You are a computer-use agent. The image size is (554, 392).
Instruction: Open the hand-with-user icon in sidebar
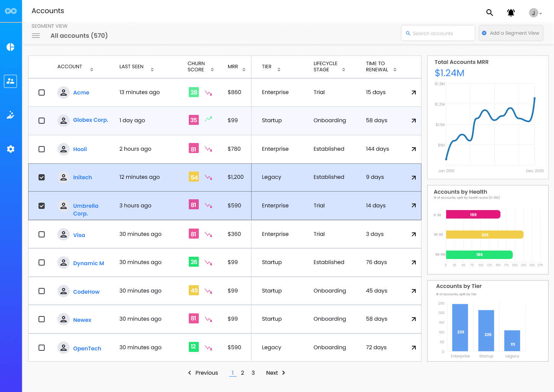click(x=11, y=115)
